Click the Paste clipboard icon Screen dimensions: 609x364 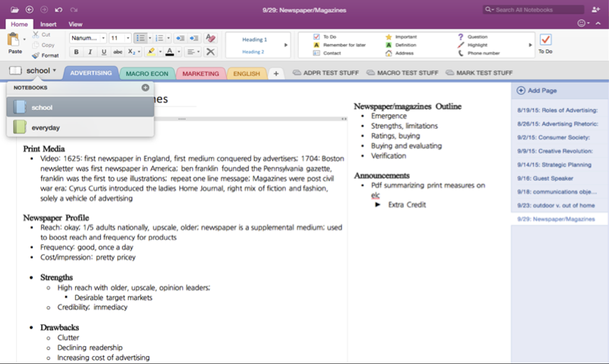(x=14, y=40)
